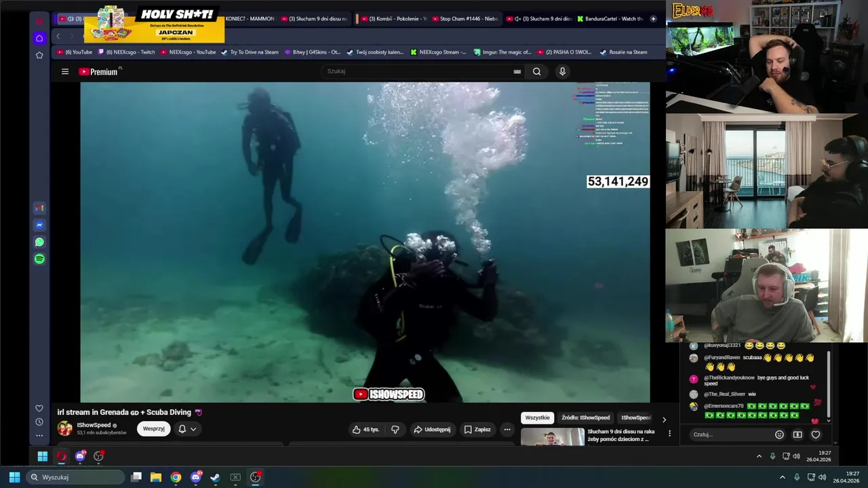The image size is (868, 488).
Task: Switch to Stop Cham #1446 tab
Action: [465, 19]
